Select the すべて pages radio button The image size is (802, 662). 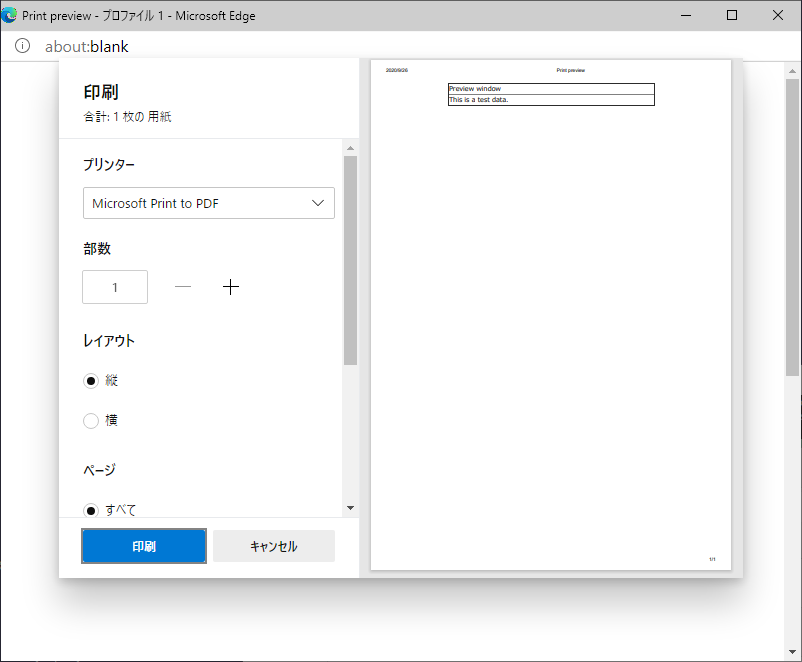pos(91,510)
